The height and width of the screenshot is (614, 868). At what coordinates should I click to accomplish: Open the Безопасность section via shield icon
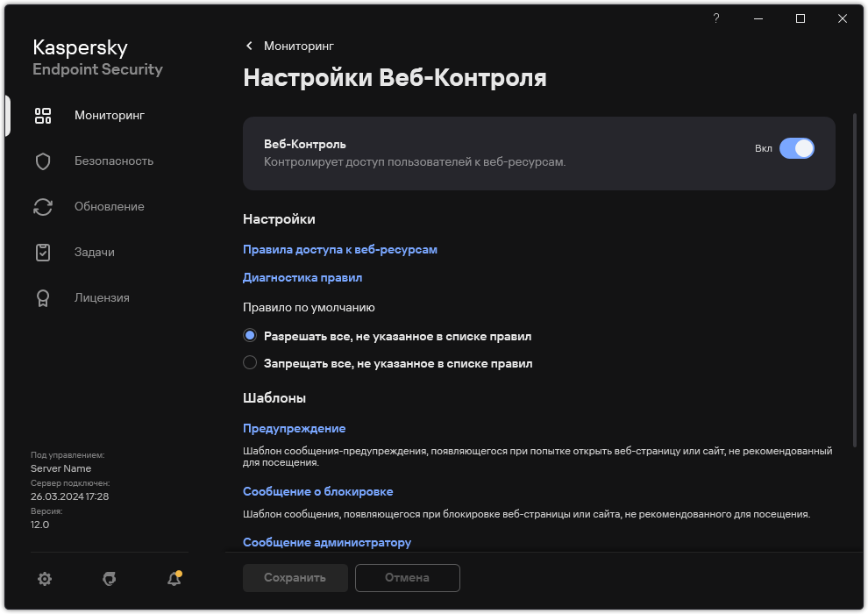click(42, 161)
